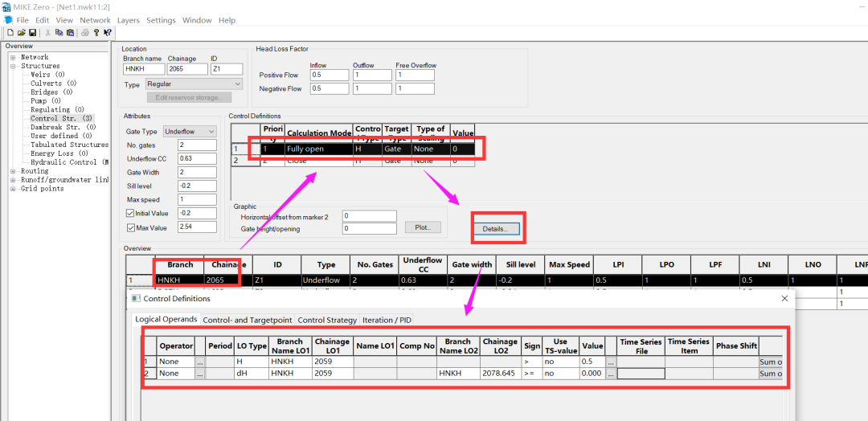The image size is (868, 421).
Task: Click the Underflow CC field with 0.63
Action: [x=198, y=159]
